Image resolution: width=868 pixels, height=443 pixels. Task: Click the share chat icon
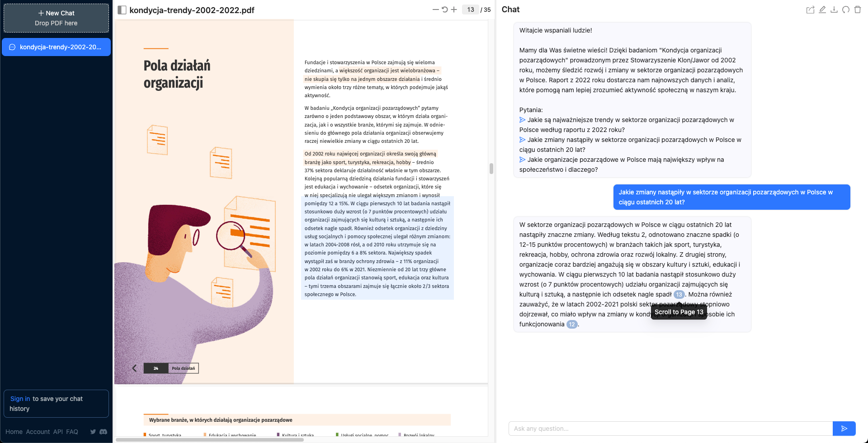810,9
